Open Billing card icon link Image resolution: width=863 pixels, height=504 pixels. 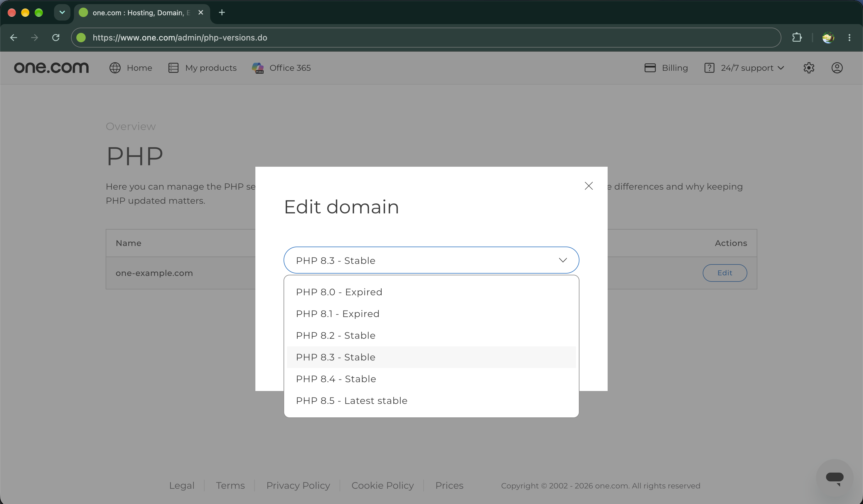[x=650, y=68]
